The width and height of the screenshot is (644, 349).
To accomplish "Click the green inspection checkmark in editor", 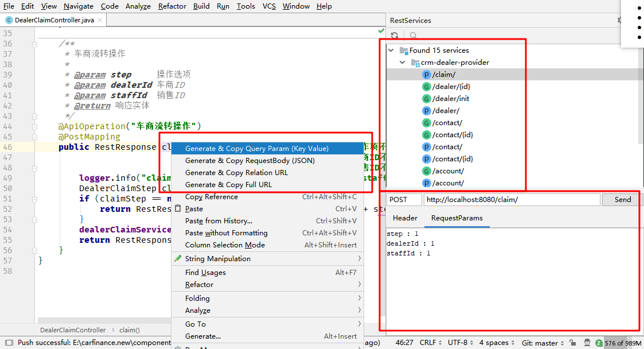I will (x=381, y=30).
